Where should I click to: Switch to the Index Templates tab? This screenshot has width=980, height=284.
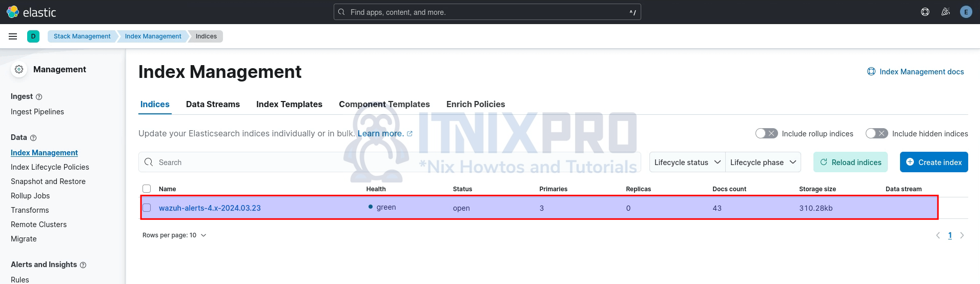(x=289, y=104)
